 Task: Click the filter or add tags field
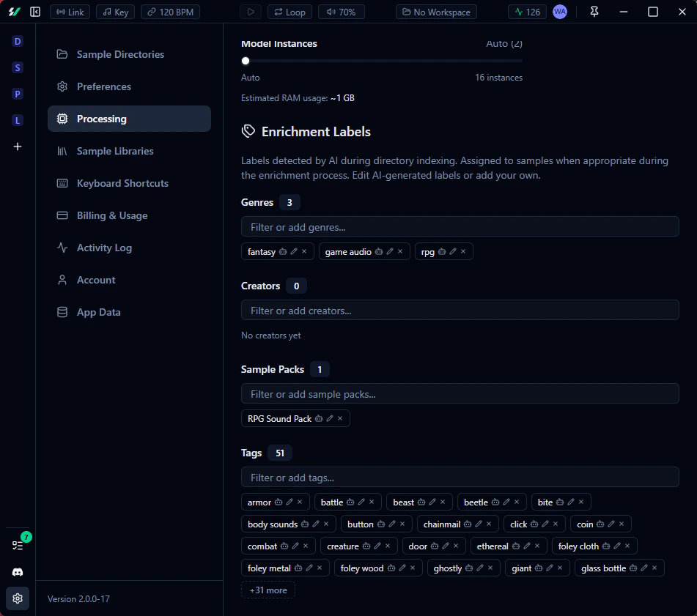(x=460, y=477)
